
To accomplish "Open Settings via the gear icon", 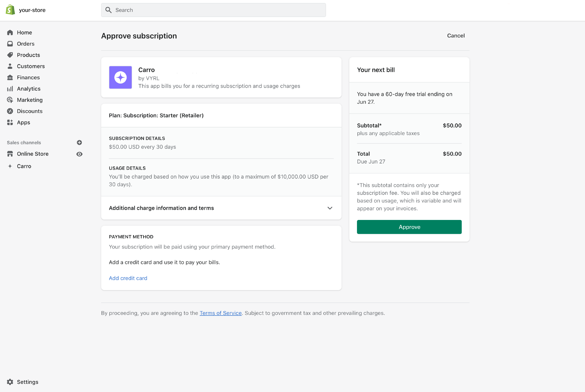I will pos(10,382).
